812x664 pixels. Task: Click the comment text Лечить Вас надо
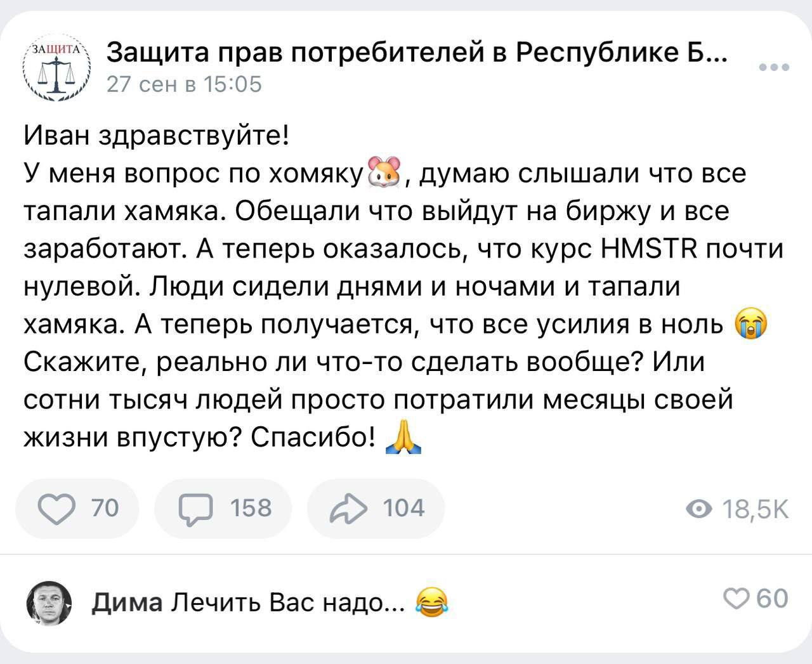point(289,602)
